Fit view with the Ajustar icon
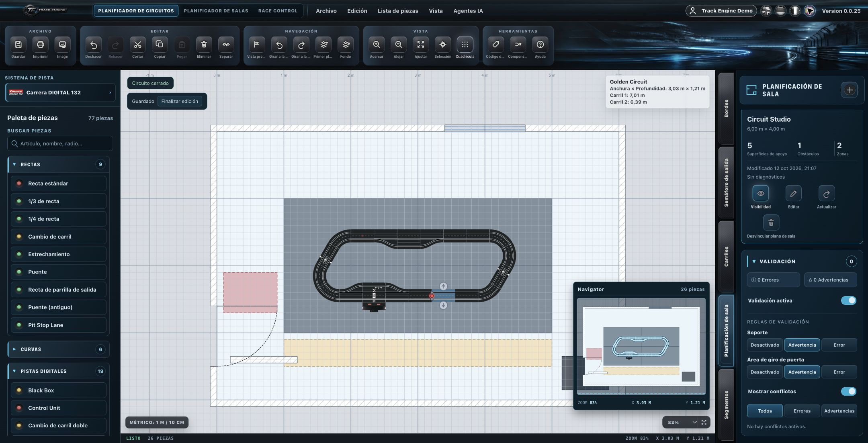The image size is (868, 443). (421, 45)
